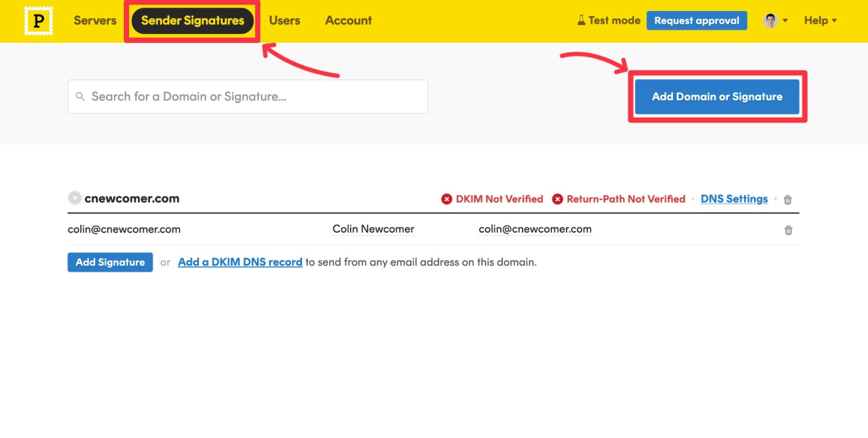Go to the Users tab
868x438 pixels.
(285, 20)
